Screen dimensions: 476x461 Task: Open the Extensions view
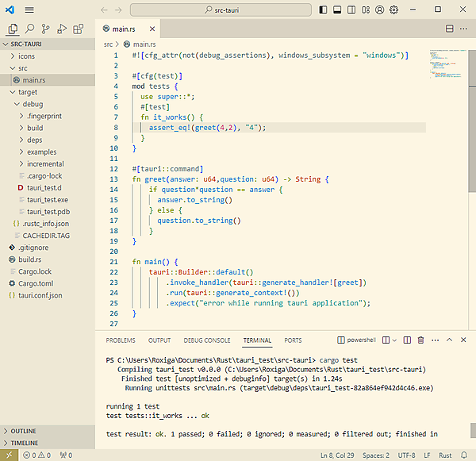pos(78,29)
